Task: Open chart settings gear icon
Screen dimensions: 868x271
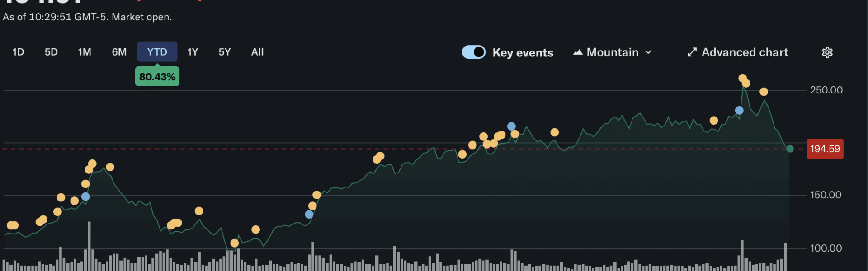Action: 827,52
